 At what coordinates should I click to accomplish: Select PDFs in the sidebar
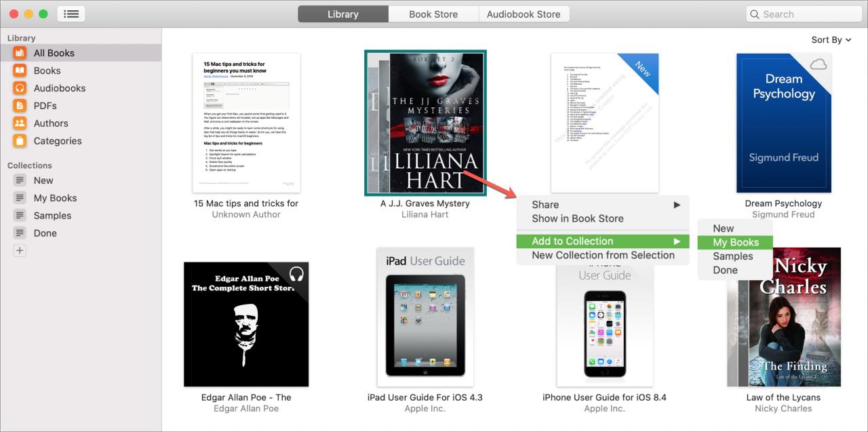coord(81,106)
